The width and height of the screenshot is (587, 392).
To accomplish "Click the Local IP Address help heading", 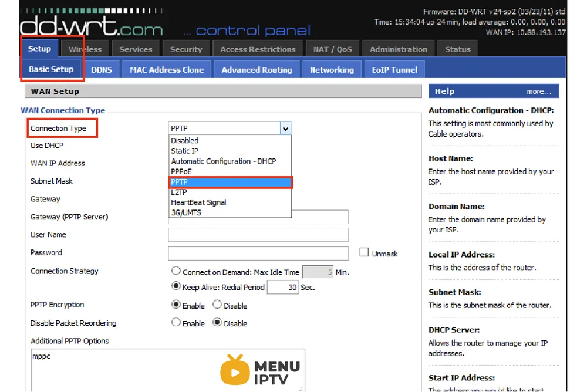I will 461,254.
